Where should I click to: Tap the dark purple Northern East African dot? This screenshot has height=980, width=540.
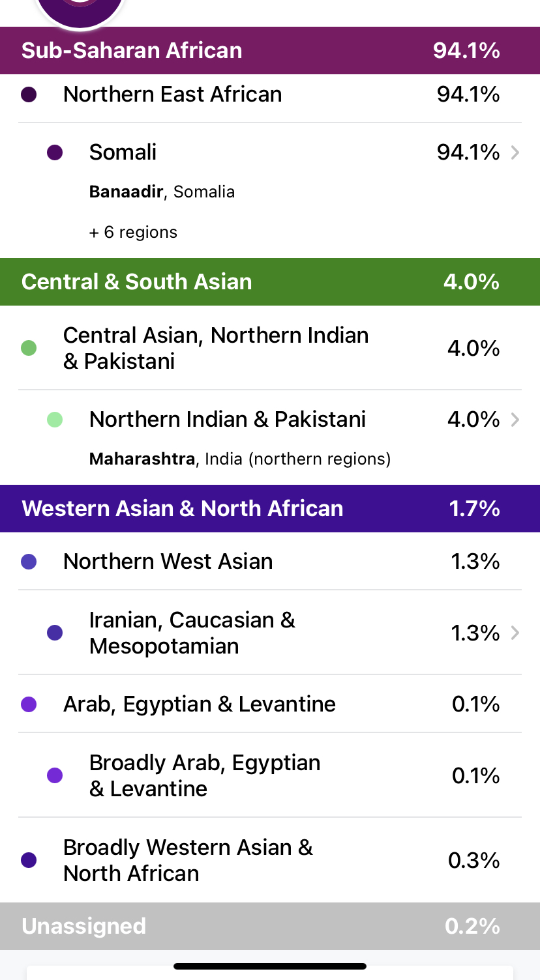pos(29,94)
